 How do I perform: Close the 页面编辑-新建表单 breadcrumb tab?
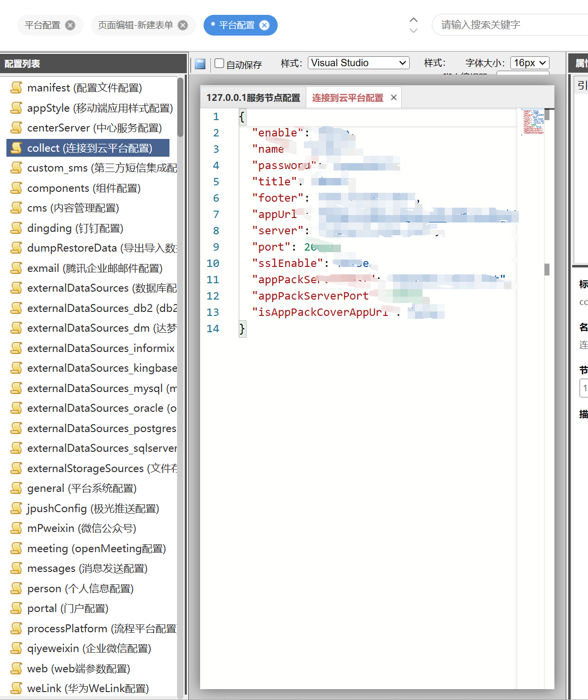[182, 24]
